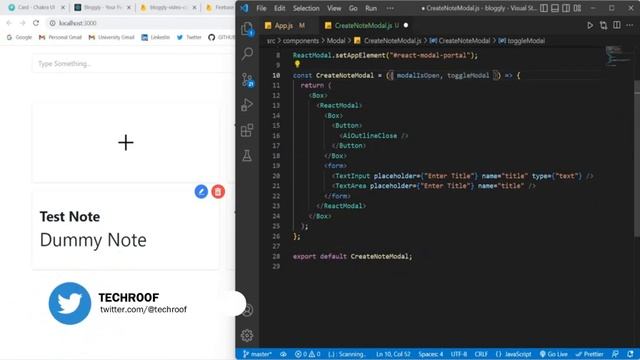Split the editor to the right
This screenshot has width=640, height=360.
(x=617, y=25)
